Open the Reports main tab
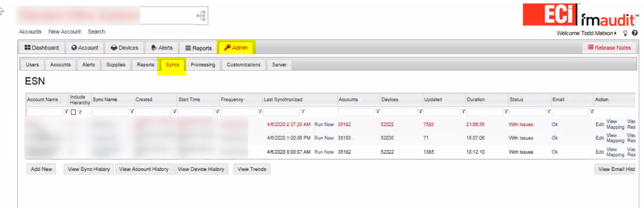This screenshot has width=644, height=208. click(x=198, y=48)
